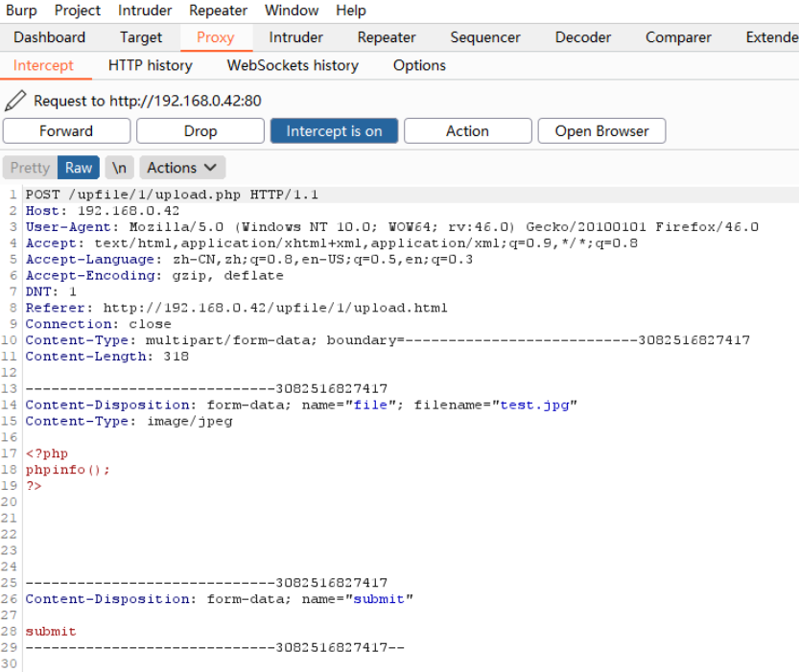Screen dimensions: 799x672
Task: Switch to the Intruder tool tab
Action: [x=295, y=37]
